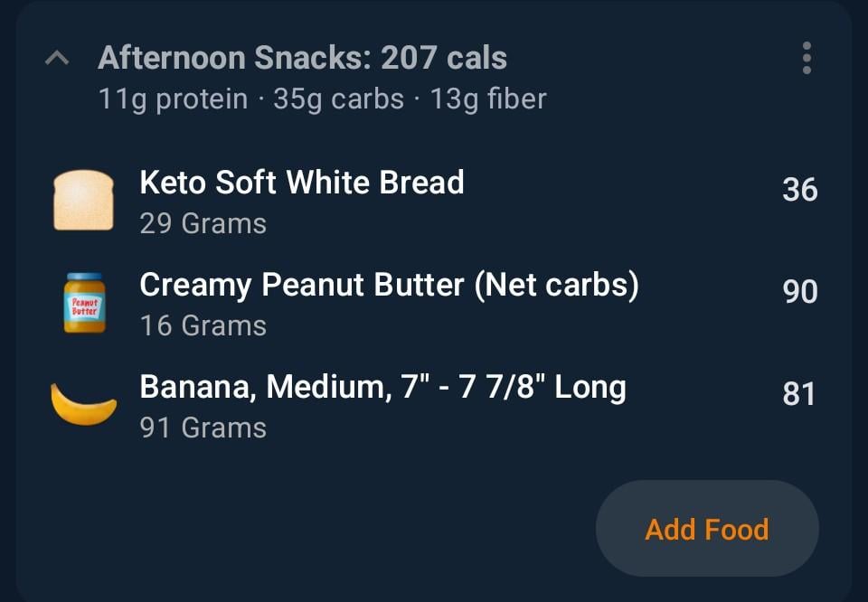Open the three-dot options menu

806,59
